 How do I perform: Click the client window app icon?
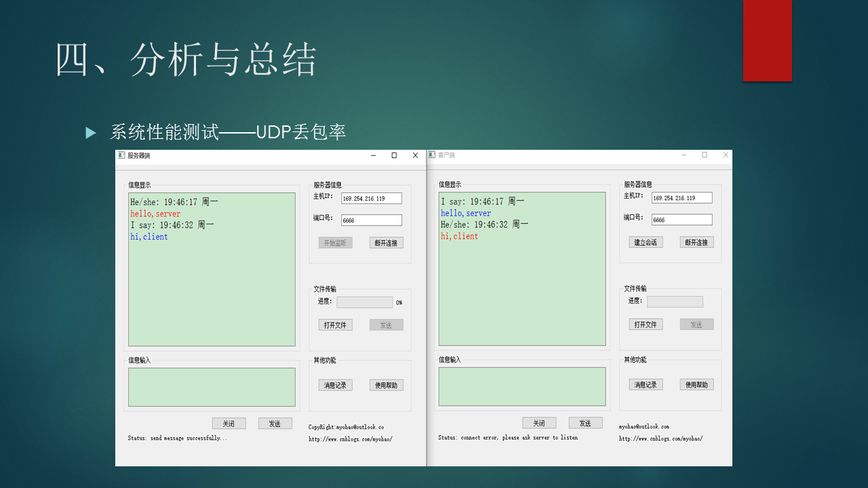click(x=431, y=155)
